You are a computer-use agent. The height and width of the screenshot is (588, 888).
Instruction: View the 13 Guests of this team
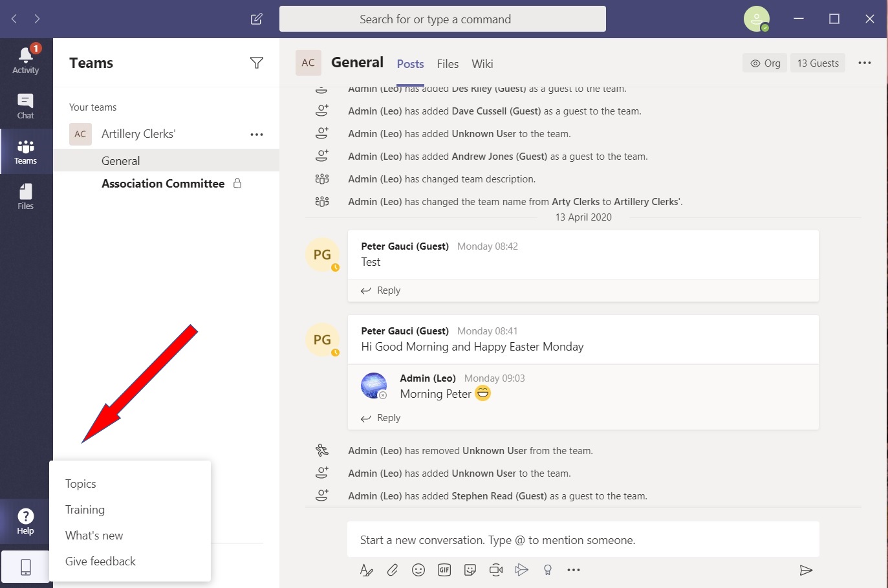(818, 63)
